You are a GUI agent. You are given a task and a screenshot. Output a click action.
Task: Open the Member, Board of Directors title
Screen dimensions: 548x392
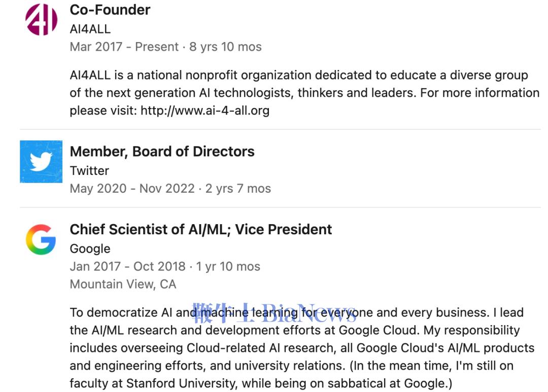[162, 152]
